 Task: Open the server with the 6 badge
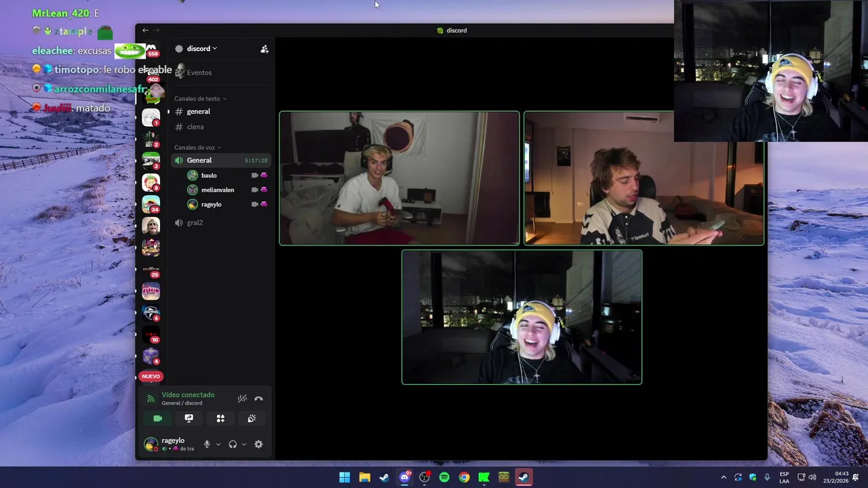point(151,312)
